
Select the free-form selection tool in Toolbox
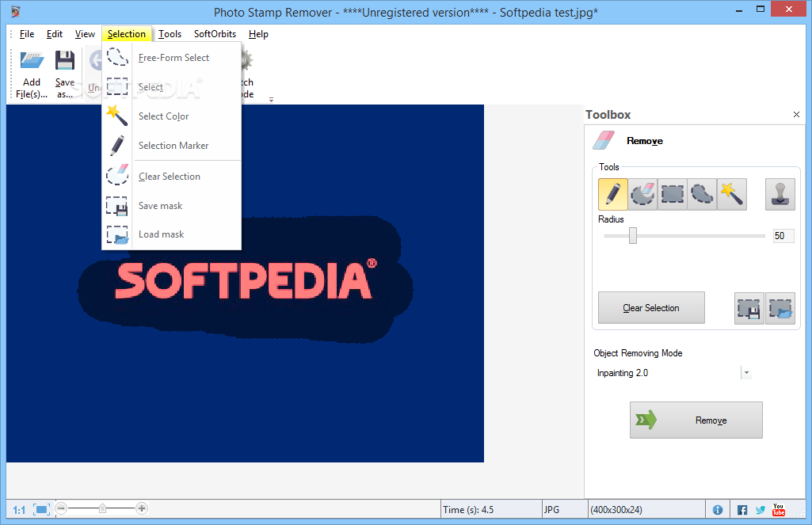pos(702,194)
